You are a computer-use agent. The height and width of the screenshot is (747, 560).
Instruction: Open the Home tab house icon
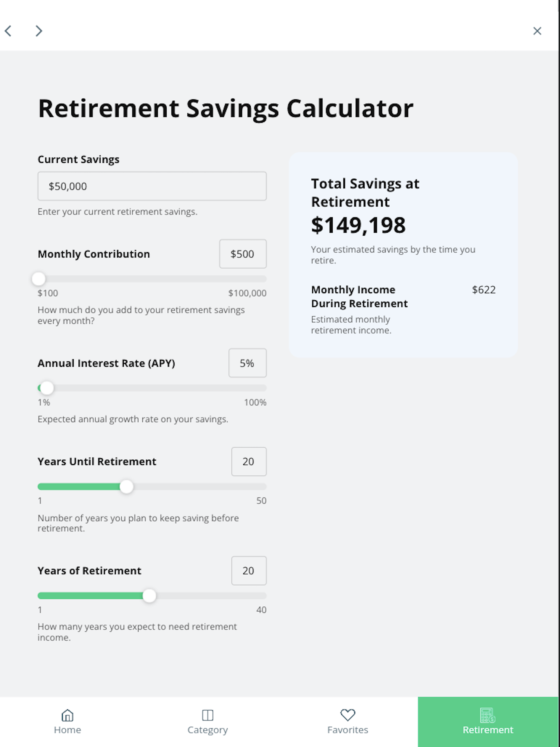(68, 715)
